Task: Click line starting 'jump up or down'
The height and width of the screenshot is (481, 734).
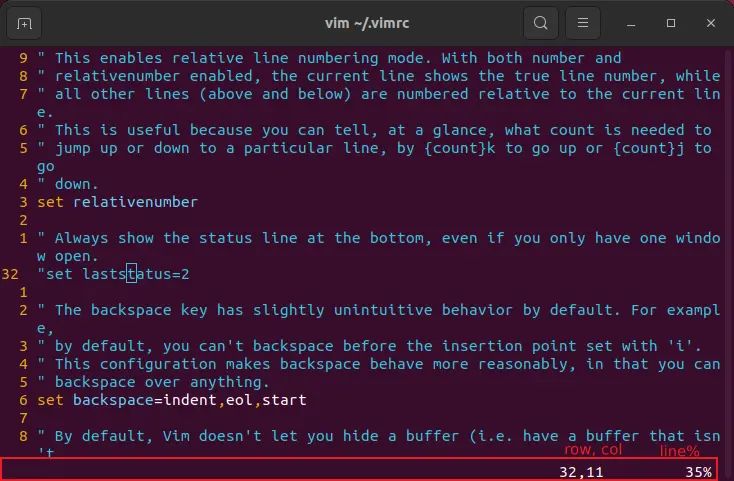Action: (x=374, y=148)
